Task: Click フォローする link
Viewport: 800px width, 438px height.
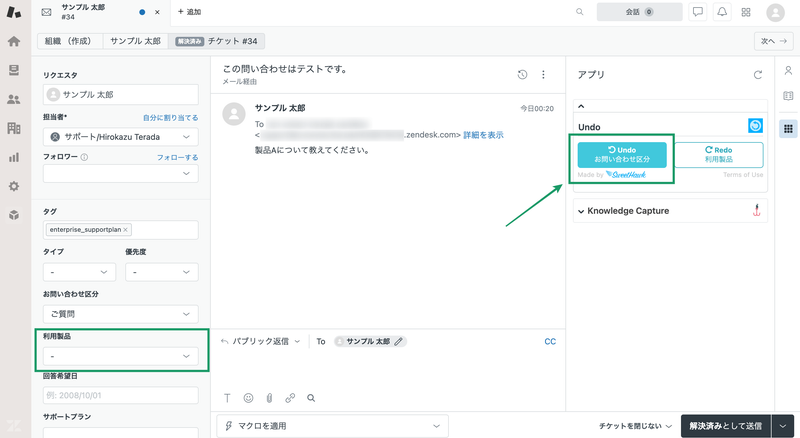Action: (x=177, y=157)
